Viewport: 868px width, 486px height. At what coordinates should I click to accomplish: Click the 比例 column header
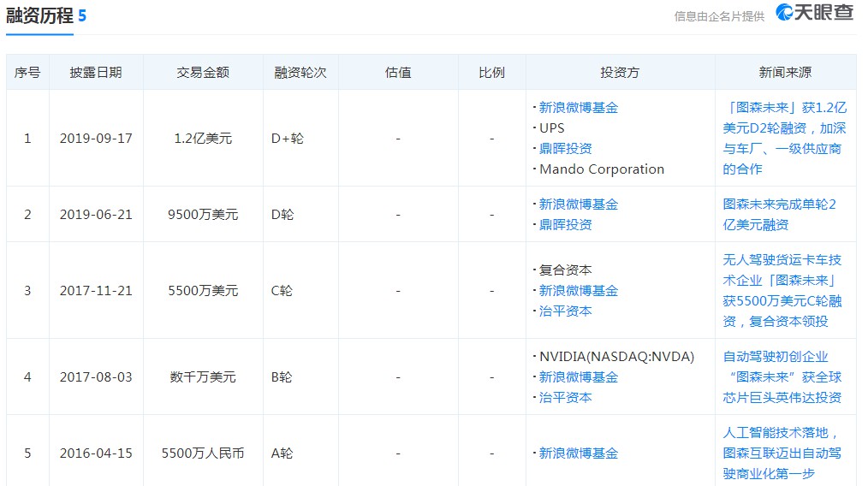(x=491, y=73)
